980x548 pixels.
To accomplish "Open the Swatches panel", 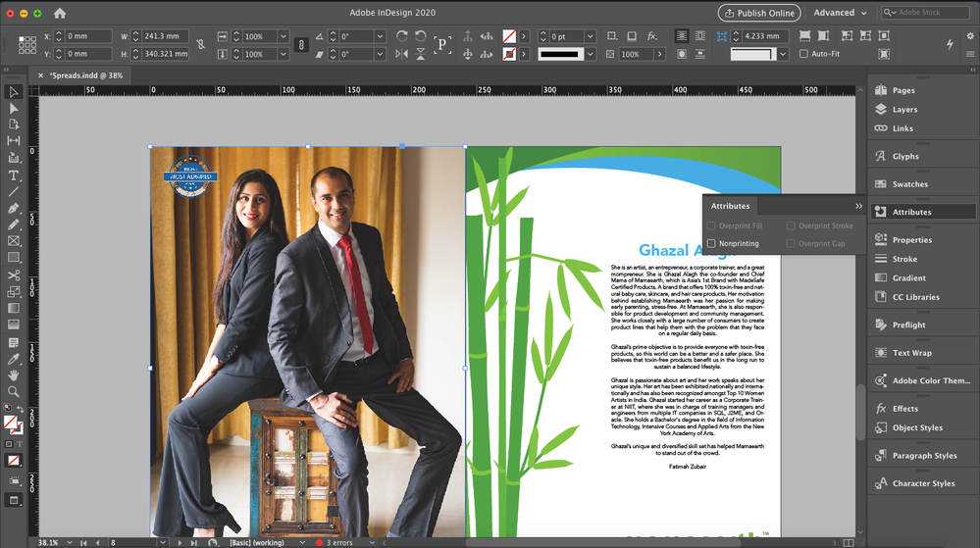I will [909, 184].
